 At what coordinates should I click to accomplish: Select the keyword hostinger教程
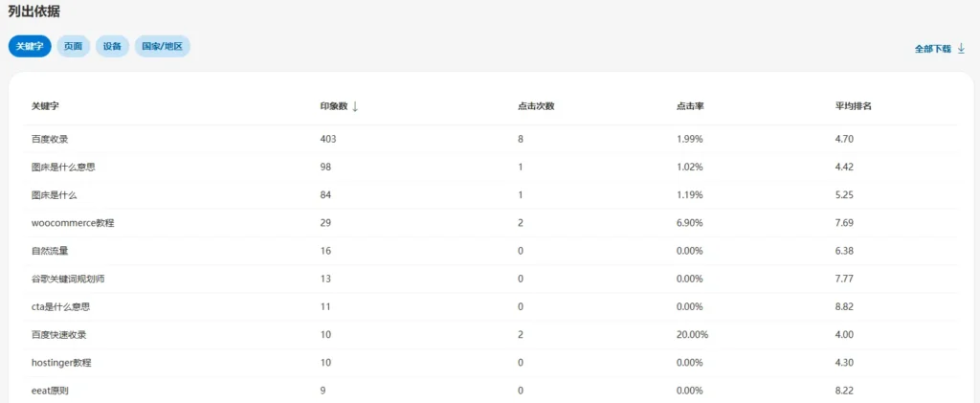61,363
